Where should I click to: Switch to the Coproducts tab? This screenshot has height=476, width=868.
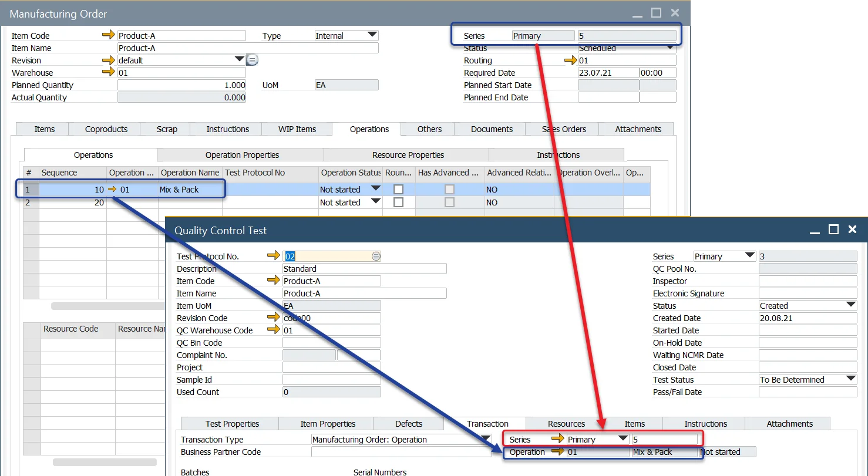106,129
